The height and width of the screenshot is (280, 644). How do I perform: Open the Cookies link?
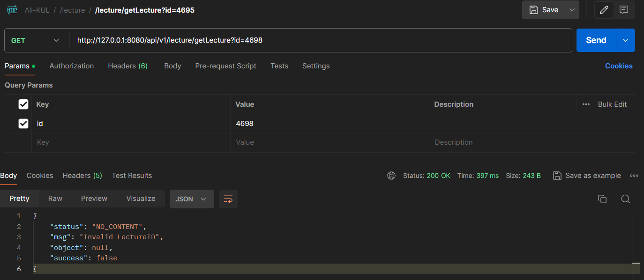coord(619,66)
